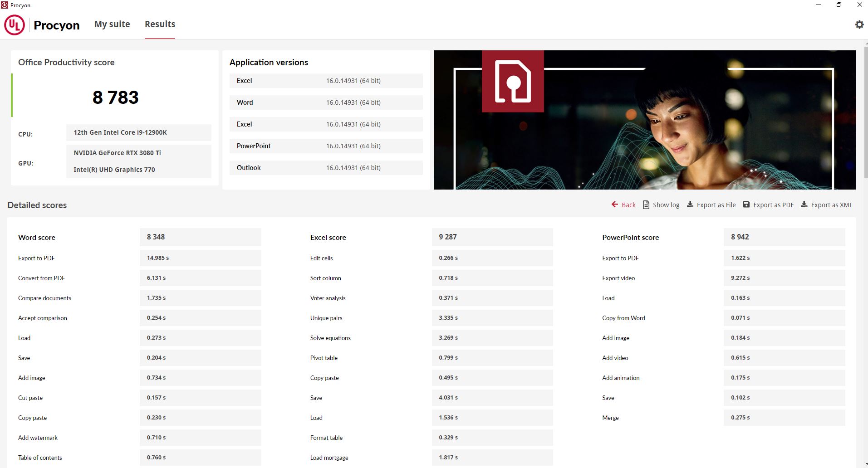The image size is (868, 468).
Task: Click the Export as File download icon
Action: click(x=690, y=205)
